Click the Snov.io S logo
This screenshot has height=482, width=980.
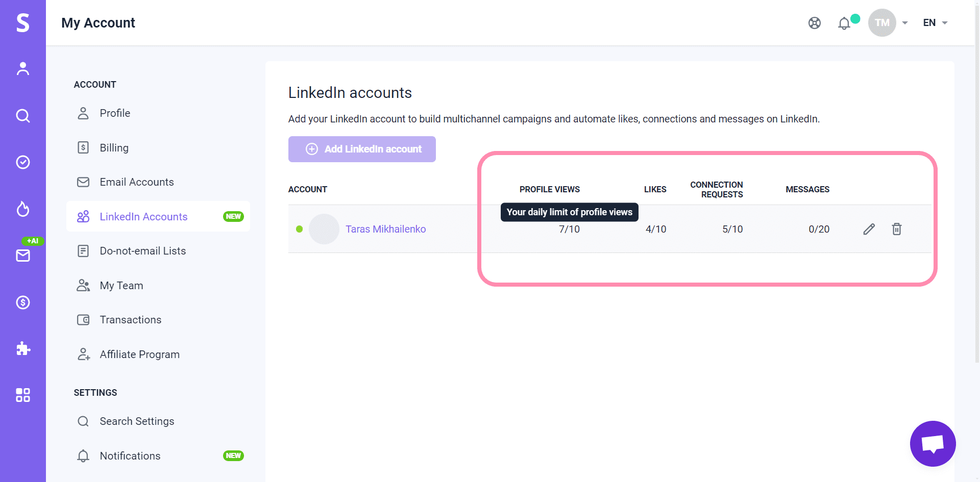(x=23, y=23)
